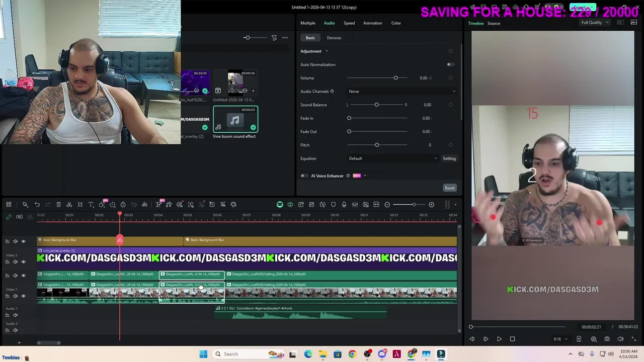This screenshot has height=362, width=644.
Task: Click the Reset button in audio panel
Action: [450, 188]
